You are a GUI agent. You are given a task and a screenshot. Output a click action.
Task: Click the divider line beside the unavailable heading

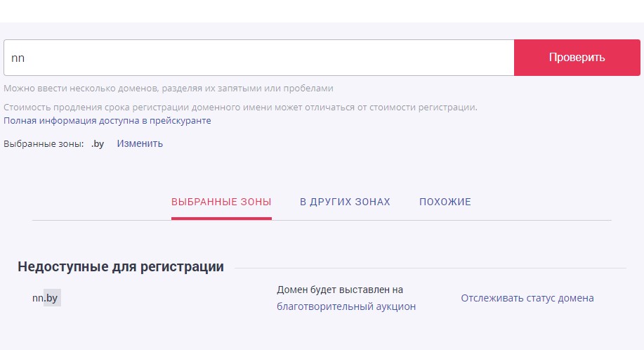coord(431,268)
